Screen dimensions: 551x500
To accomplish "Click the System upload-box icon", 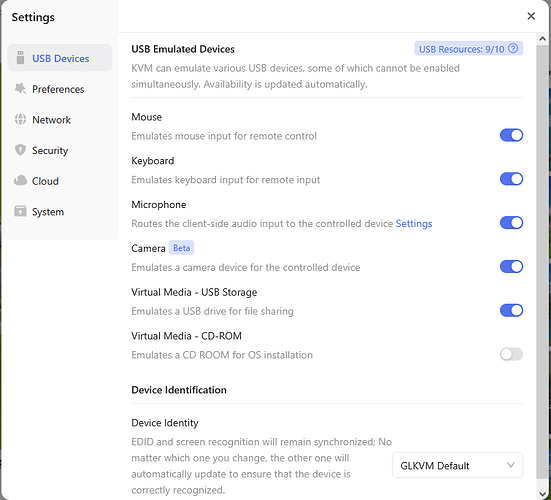I will tap(20, 212).
